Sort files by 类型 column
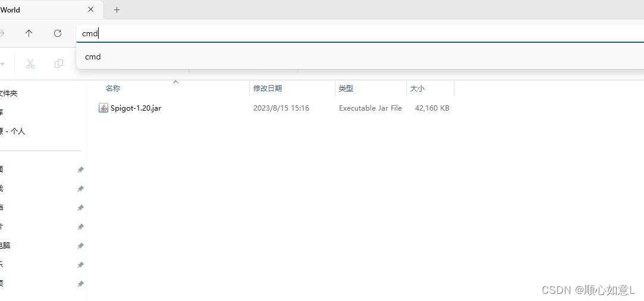The image size is (644, 301). click(x=346, y=88)
